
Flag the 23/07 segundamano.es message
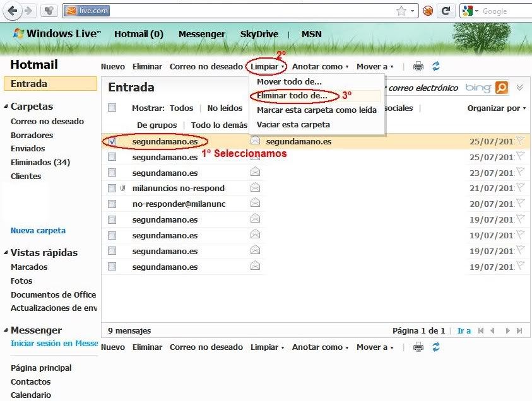point(521,172)
